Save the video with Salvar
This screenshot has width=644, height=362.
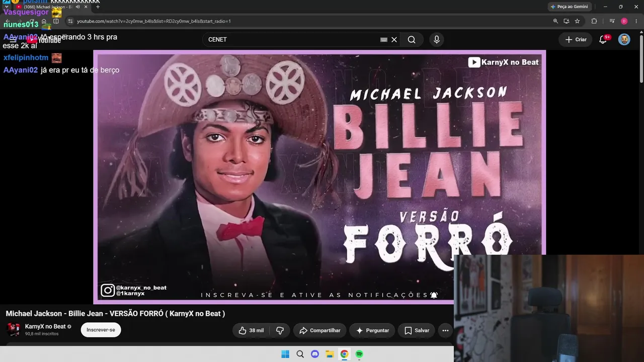[x=417, y=330]
